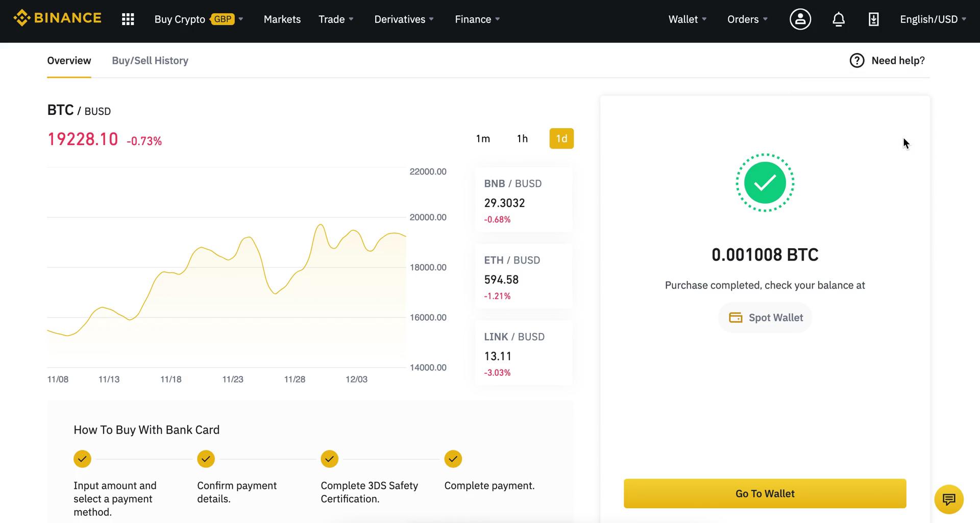
Task: Click the 'Input amount' step check icon
Action: [x=82, y=459]
